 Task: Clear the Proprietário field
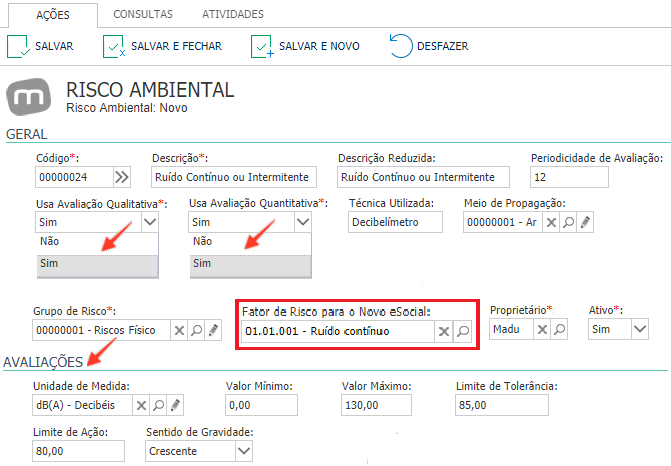point(542,329)
